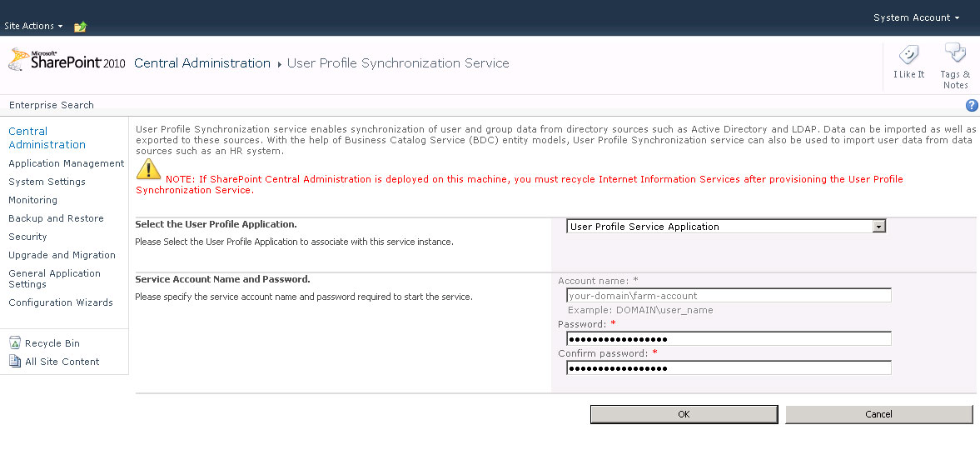Click the User Profile Synchronization Service title

(x=398, y=63)
